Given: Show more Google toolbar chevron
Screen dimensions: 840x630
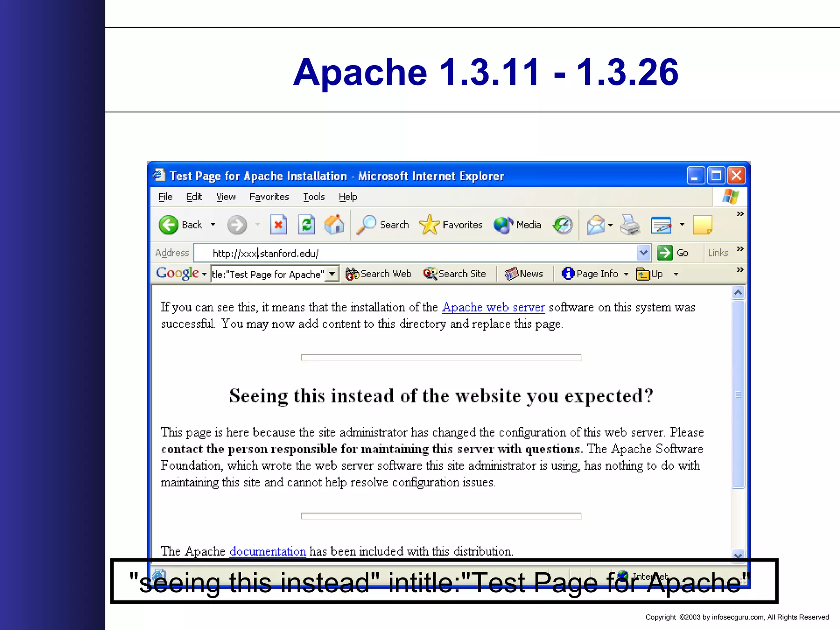Looking at the screenshot, I should coord(740,269).
